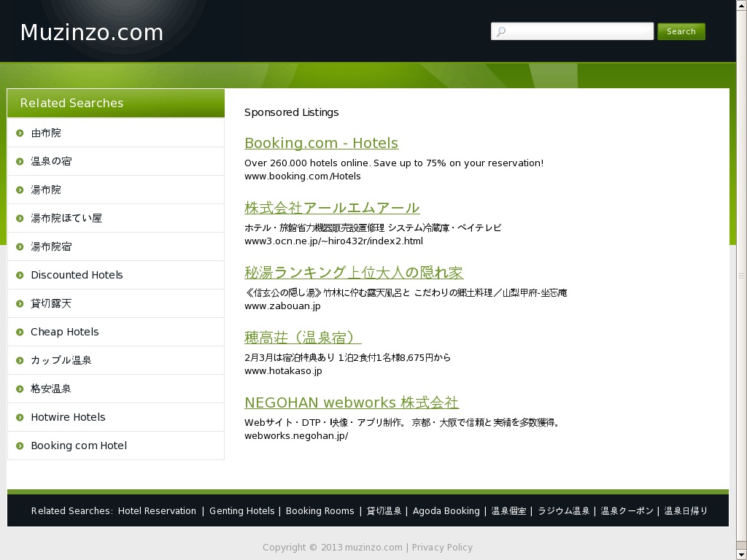This screenshot has height=560, width=747.
Task: Select Discounted Hotels in Related Searches
Action: (77, 275)
